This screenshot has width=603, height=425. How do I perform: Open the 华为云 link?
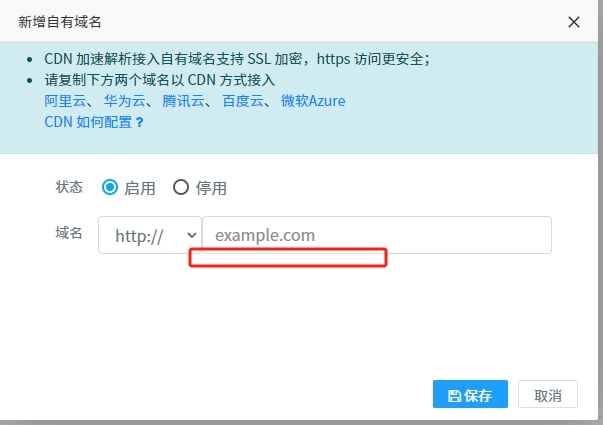(x=125, y=101)
